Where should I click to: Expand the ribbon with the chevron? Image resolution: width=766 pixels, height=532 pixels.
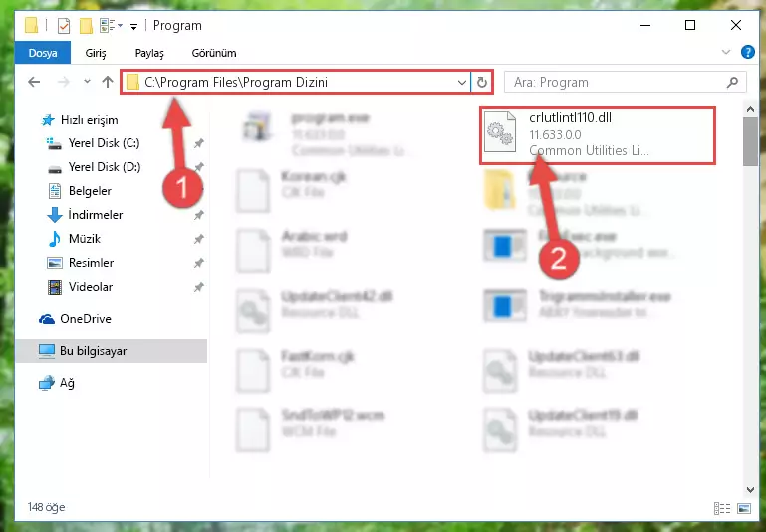(x=726, y=52)
